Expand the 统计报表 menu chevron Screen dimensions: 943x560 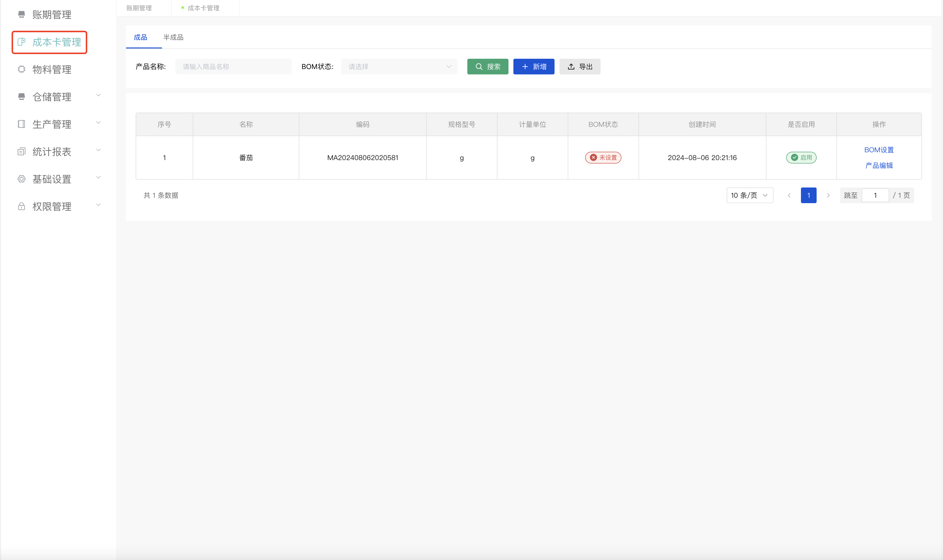[98, 150]
